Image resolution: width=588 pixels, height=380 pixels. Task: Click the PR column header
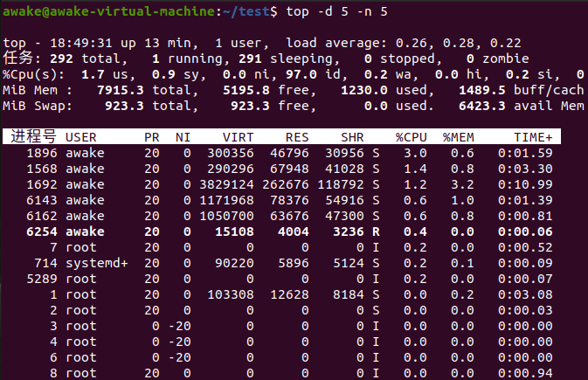click(x=152, y=137)
